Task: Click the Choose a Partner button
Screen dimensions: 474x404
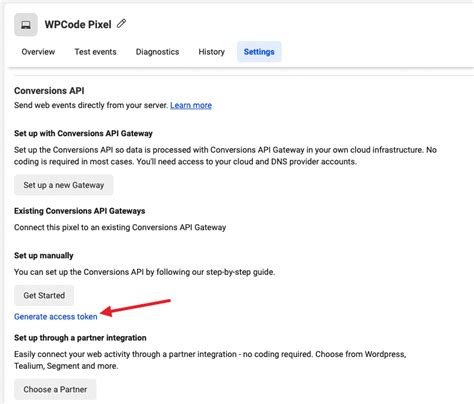Action: [55, 389]
